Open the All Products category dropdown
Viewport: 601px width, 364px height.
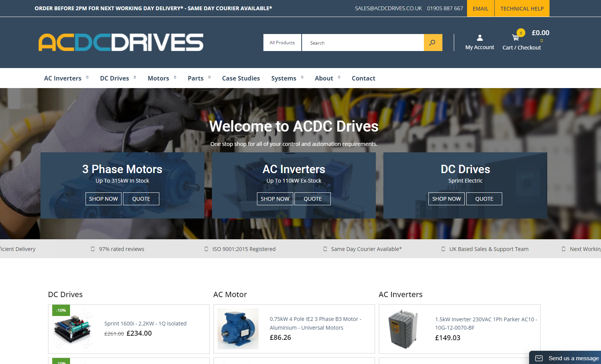[x=282, y=43]
